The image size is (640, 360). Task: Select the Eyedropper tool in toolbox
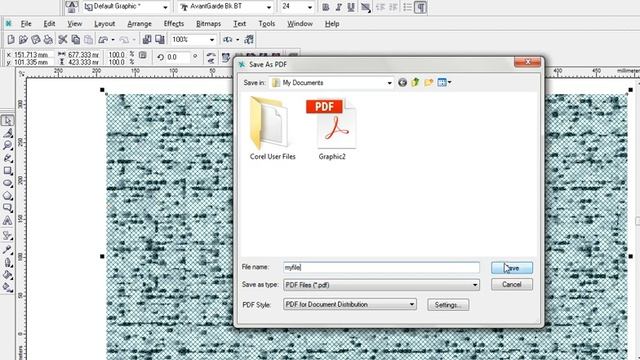click(x=7, y=249)
